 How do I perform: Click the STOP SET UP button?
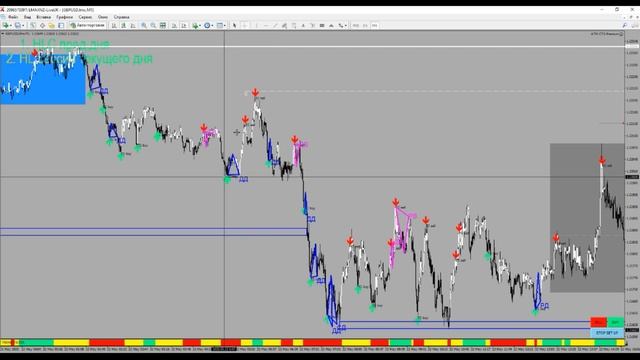607,333
